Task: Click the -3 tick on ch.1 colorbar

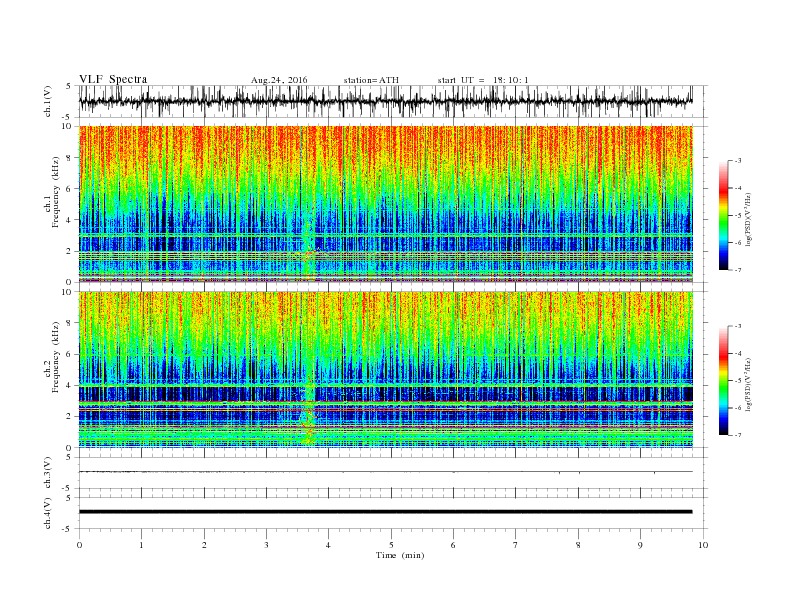Action: [738, 161]
